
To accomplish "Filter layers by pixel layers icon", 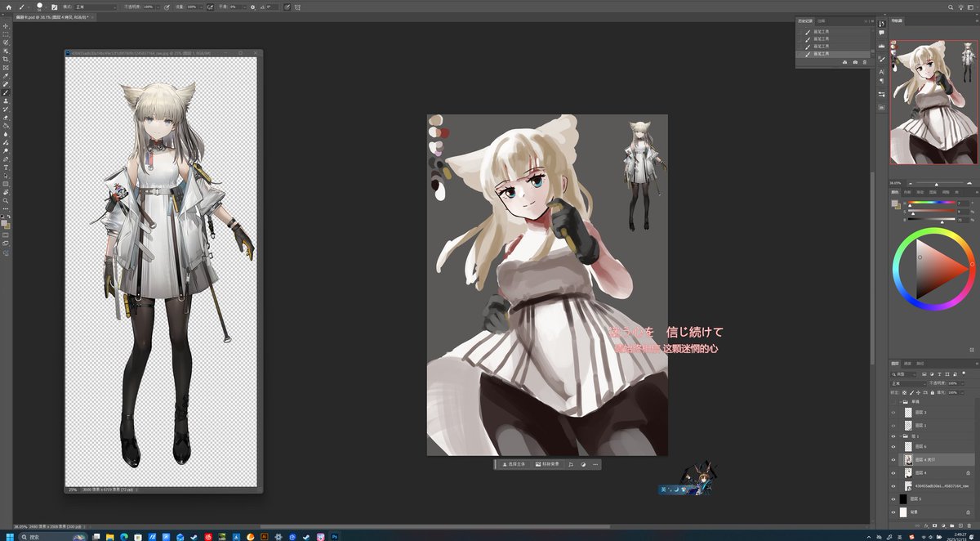I will tap(924, 374).
